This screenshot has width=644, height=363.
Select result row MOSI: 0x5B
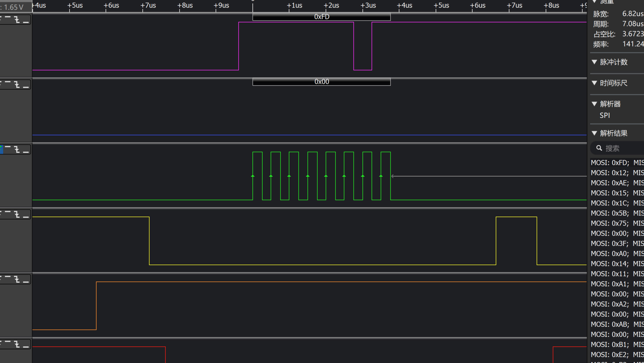[617, 213]
